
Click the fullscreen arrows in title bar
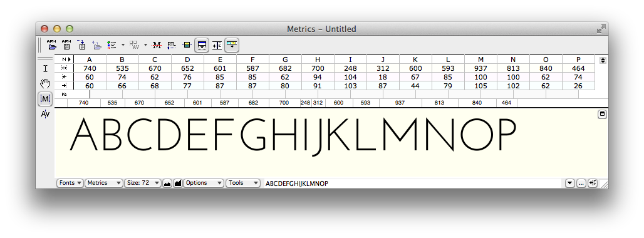pos(601,29)
